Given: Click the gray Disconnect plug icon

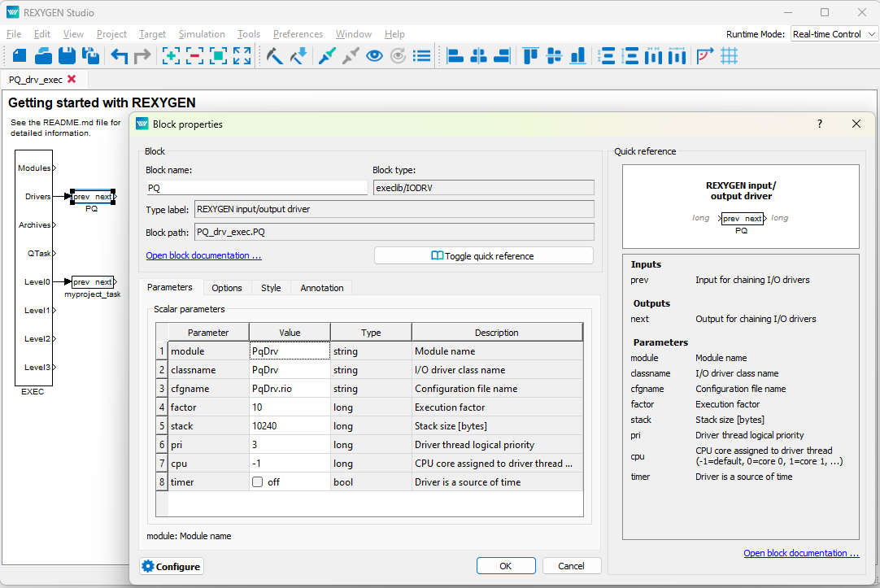Looking at the screenshot, I should 351,55.
